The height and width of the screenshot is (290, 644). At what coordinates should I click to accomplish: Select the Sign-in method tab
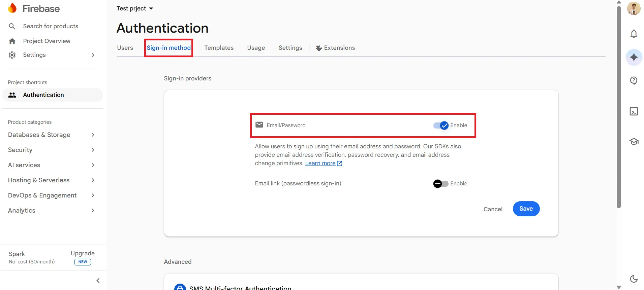[x=168, y=48]
